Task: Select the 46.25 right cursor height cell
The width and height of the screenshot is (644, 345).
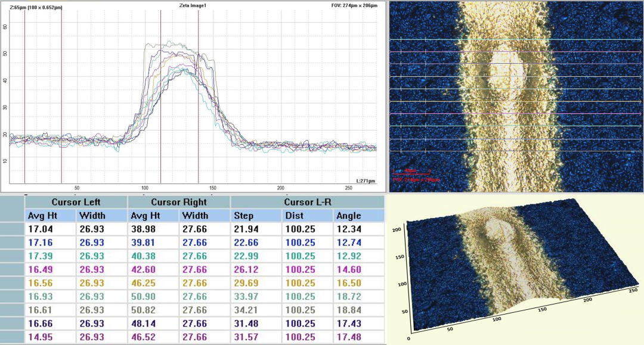Action: 153,283
